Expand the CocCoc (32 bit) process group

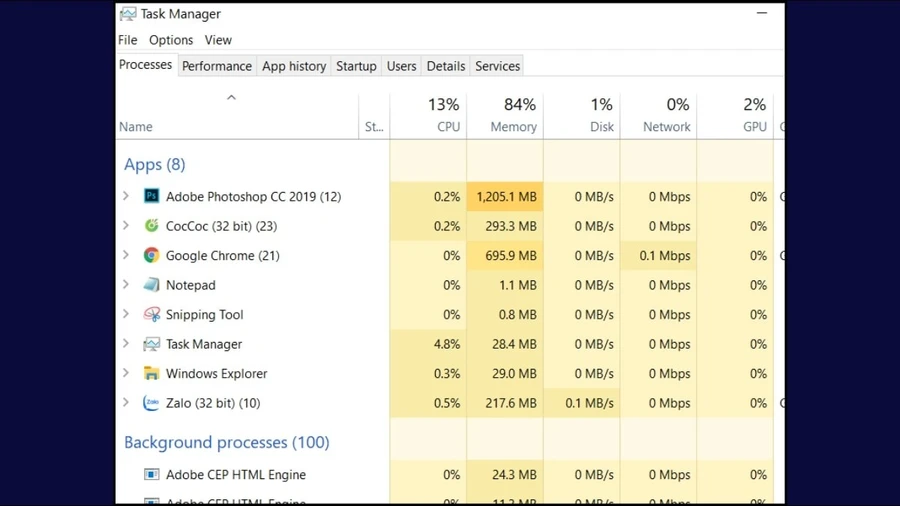pos(126,225)
